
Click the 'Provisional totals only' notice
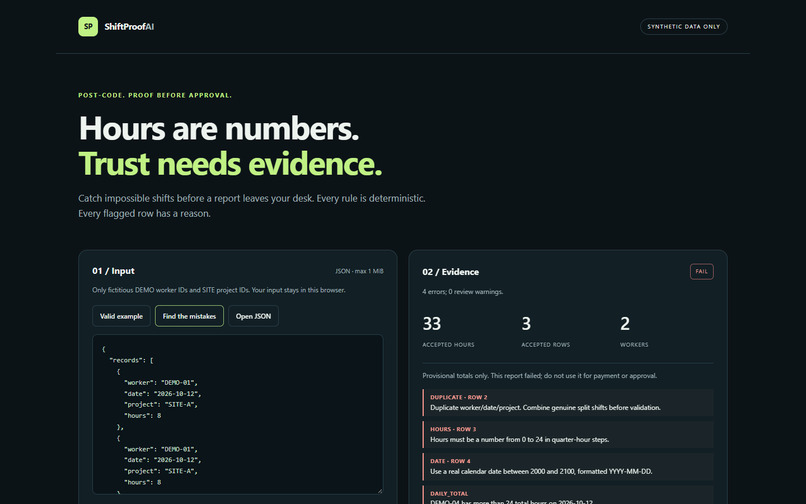tap(540, 375)
